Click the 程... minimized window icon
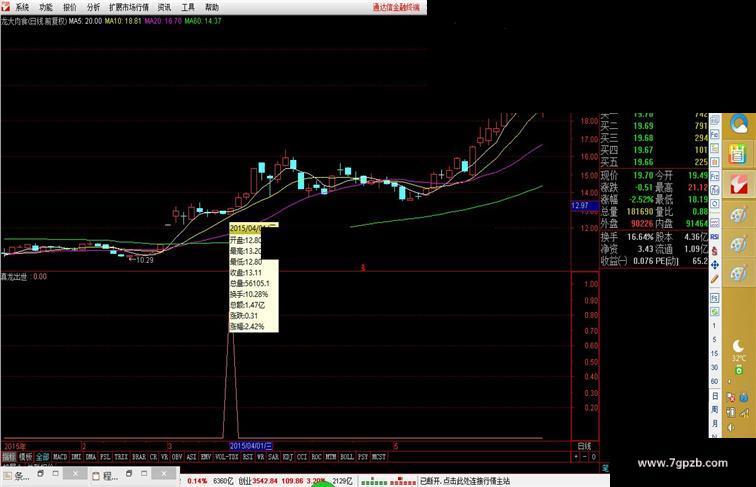Image resolution: width=756 pixels, height=487 pixels. (x=105, y=476)
